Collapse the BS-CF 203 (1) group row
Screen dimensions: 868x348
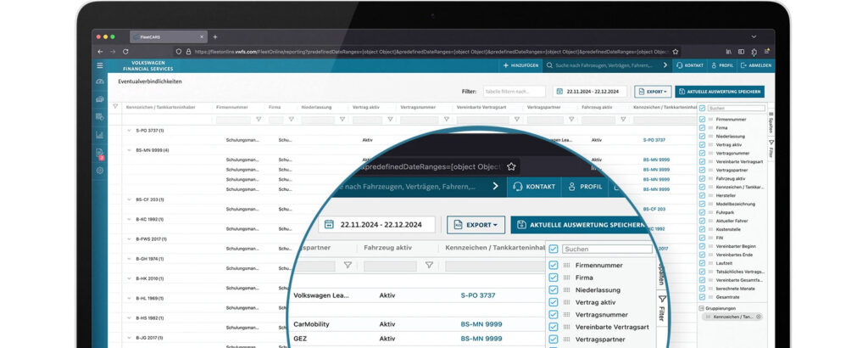click(x=129, y=199)
